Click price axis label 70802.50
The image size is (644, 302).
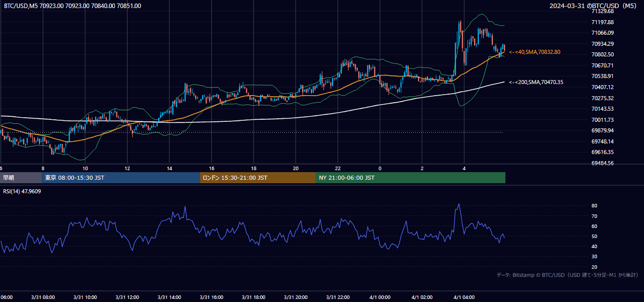[x=603, y=54]
